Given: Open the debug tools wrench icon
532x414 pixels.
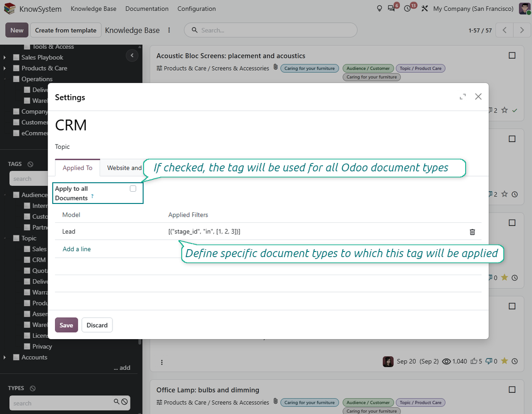Looking at the screenshot, I should click(x=425, y=8).
